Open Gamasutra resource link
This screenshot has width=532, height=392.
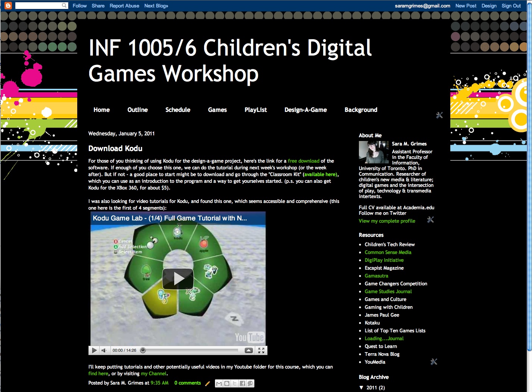click(x=376, y=276)
